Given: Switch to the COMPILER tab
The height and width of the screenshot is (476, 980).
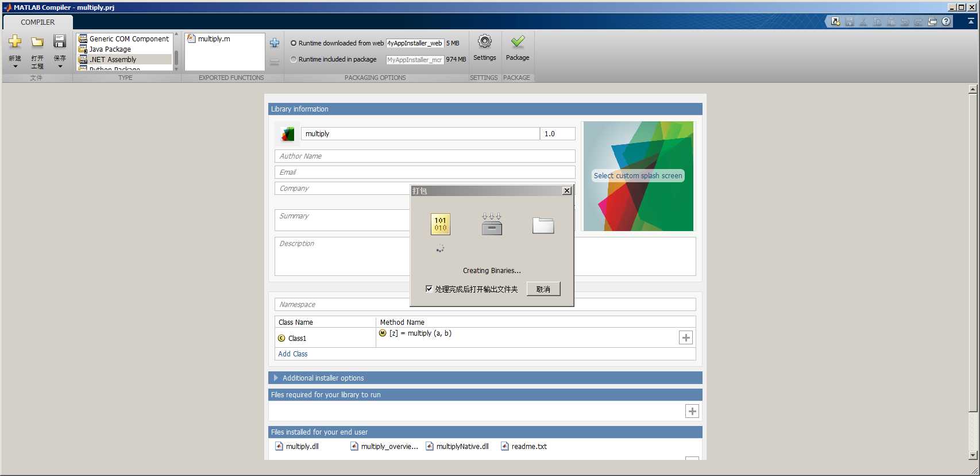Looking at the screenshot, I should pyautogui.click(x=38, y=22).
